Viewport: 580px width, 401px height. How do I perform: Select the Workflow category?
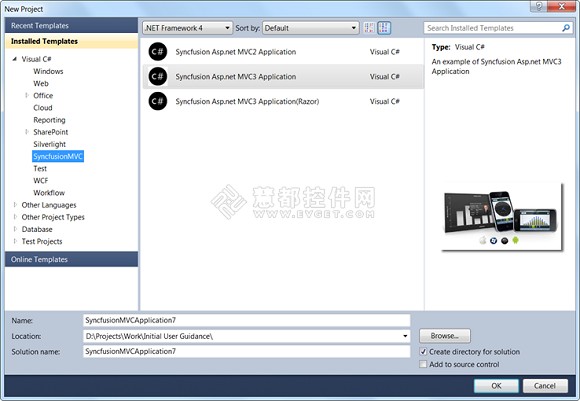coord(49,193)
